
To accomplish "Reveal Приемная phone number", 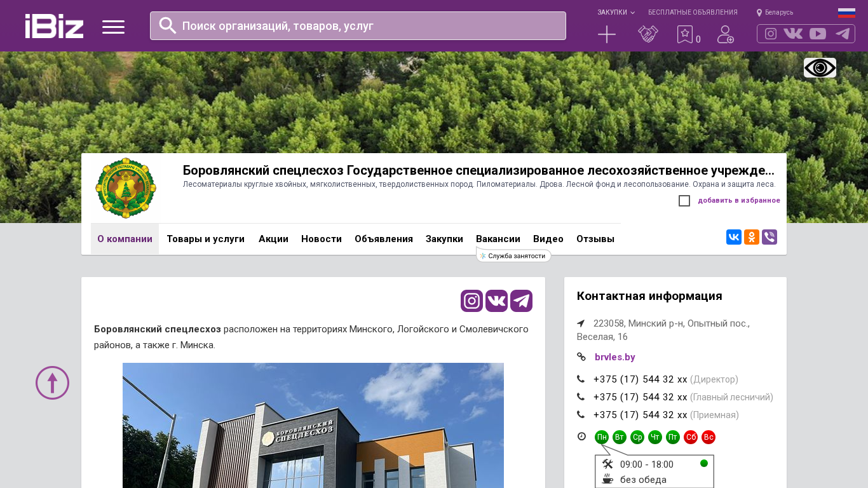I will (x=641, y=415).
